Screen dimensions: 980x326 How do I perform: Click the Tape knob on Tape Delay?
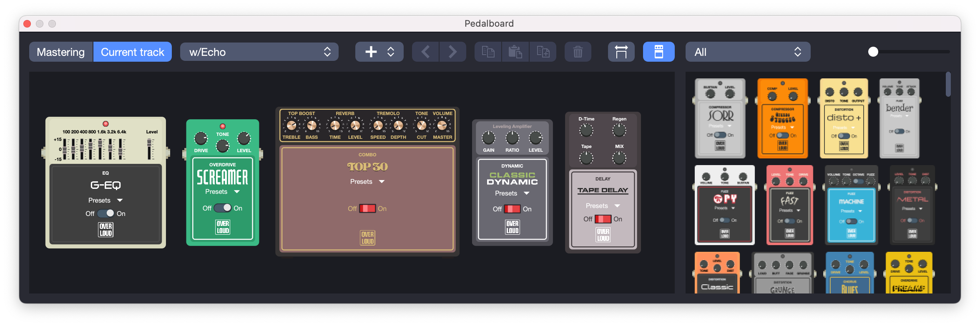tap(586, 158)
